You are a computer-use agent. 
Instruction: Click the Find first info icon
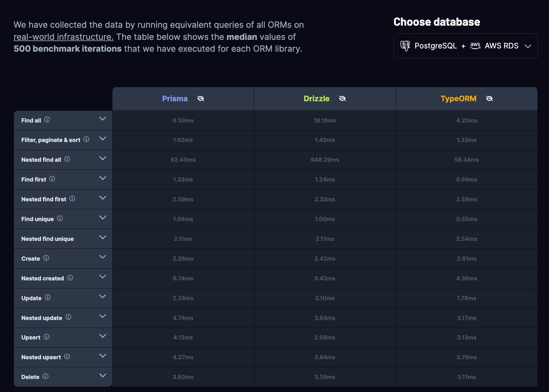pos(52,179)
